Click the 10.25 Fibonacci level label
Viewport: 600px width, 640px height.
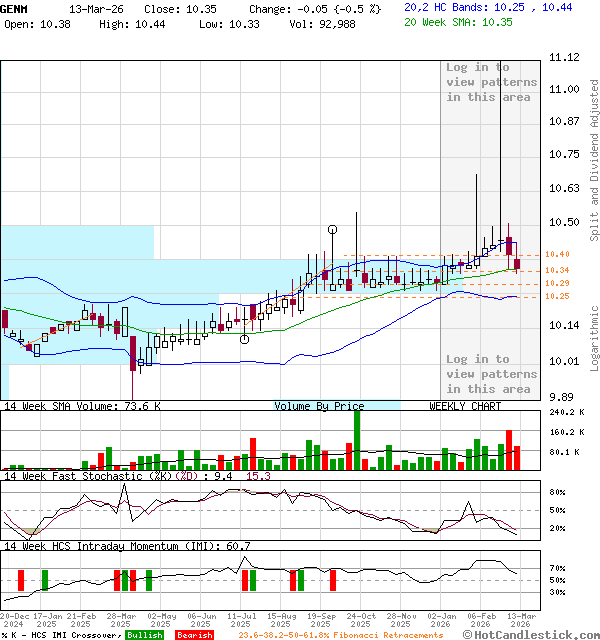pyautogui.click(x=557, y=296)
